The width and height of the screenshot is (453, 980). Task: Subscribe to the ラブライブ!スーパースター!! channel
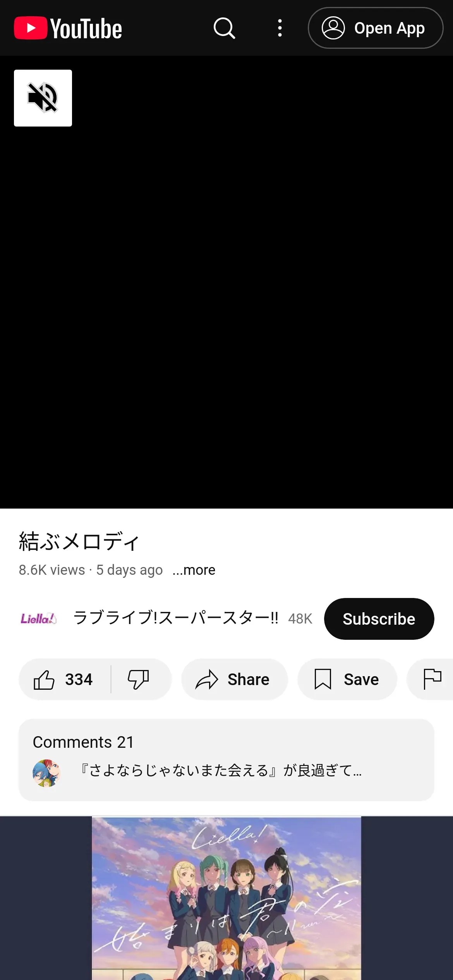point(379,619)
